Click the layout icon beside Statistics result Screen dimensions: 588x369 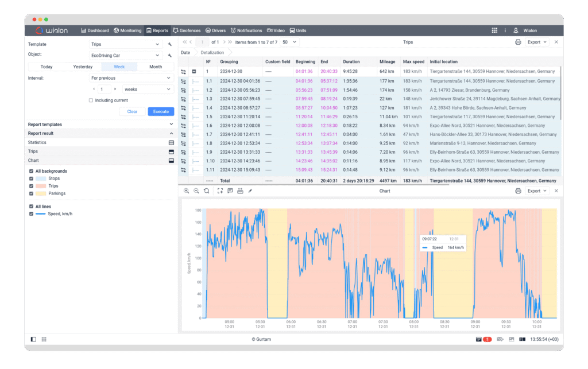click(x=171, y=142)
